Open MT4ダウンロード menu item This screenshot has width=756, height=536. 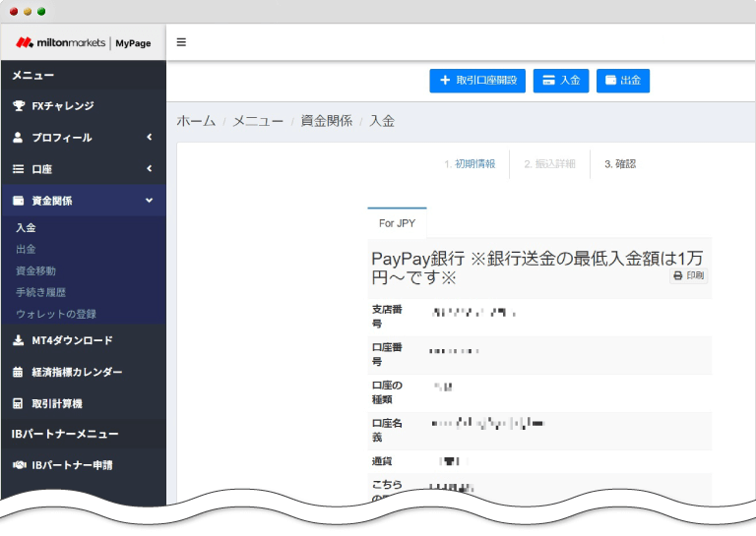(x=84, y=340)
